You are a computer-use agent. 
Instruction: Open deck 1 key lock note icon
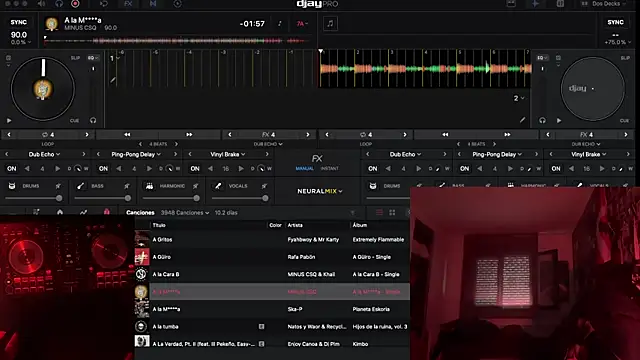tap(280, 24)
